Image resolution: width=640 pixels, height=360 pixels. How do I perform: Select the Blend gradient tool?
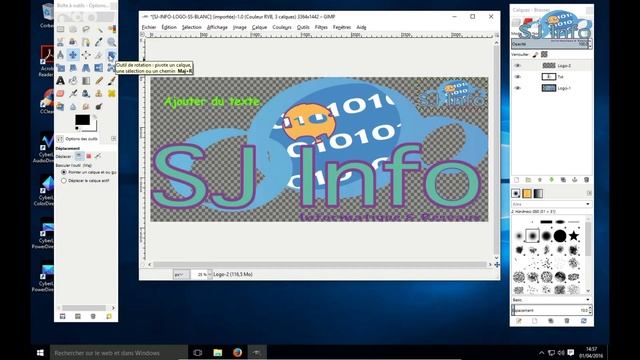86,80
